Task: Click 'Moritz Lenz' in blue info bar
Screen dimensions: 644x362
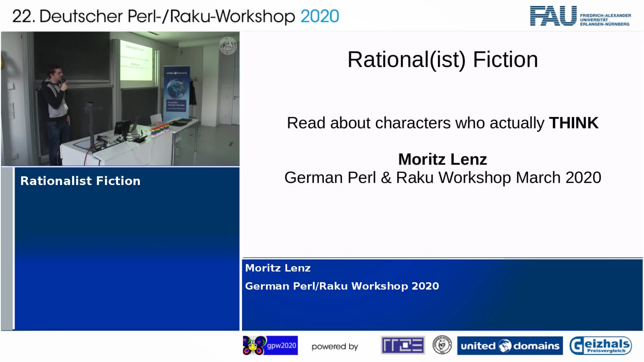Action: point(278,268)
